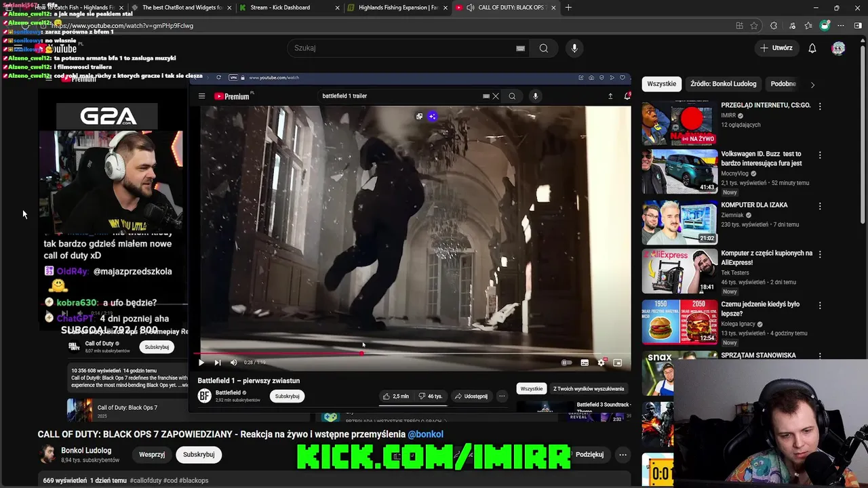Image resolution: width=868 pixels, height=488 pixels.
Task: Click the Utwórz create button
Action: click(776, 48)
